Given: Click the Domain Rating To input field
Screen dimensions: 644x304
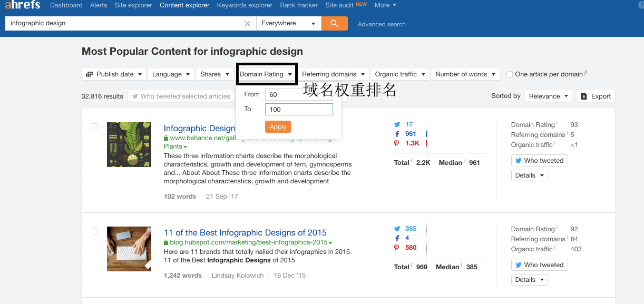Looking at the screenshot, I should pyautogui.click(x=299, y=109).
